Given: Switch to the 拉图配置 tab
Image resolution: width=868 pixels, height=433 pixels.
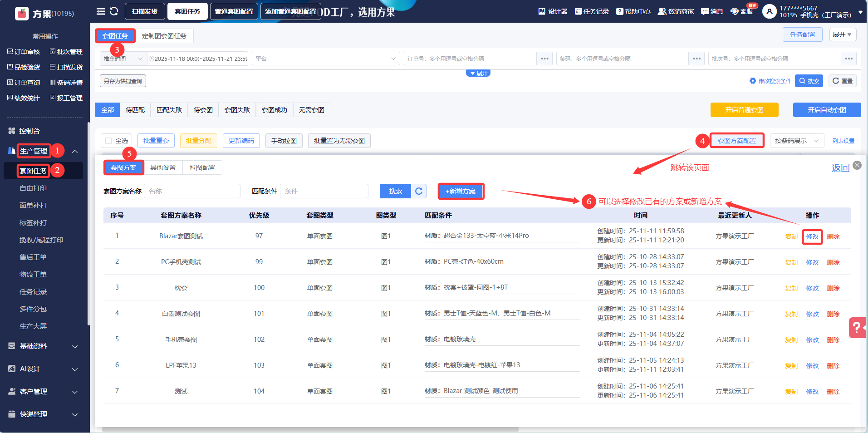Looking at the screenshot, I should point(202,167).
